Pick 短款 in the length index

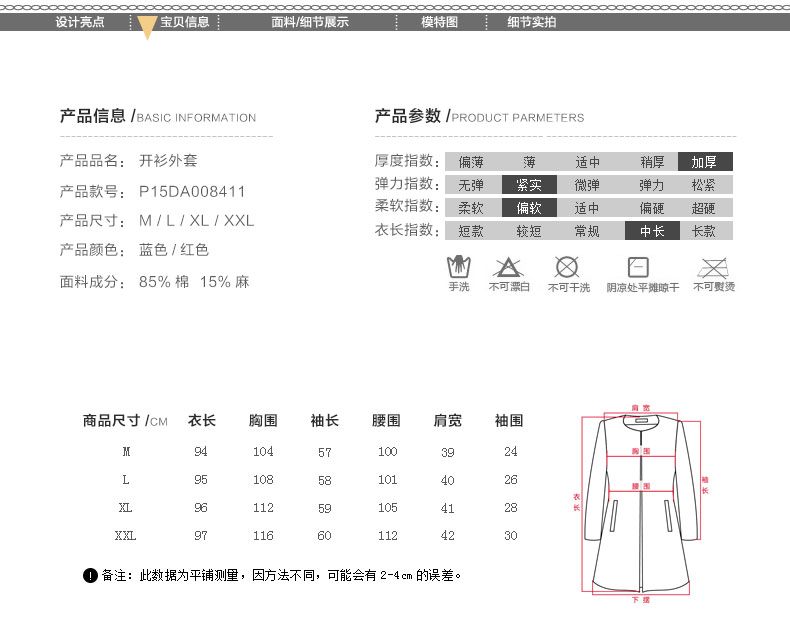point(471,231)
